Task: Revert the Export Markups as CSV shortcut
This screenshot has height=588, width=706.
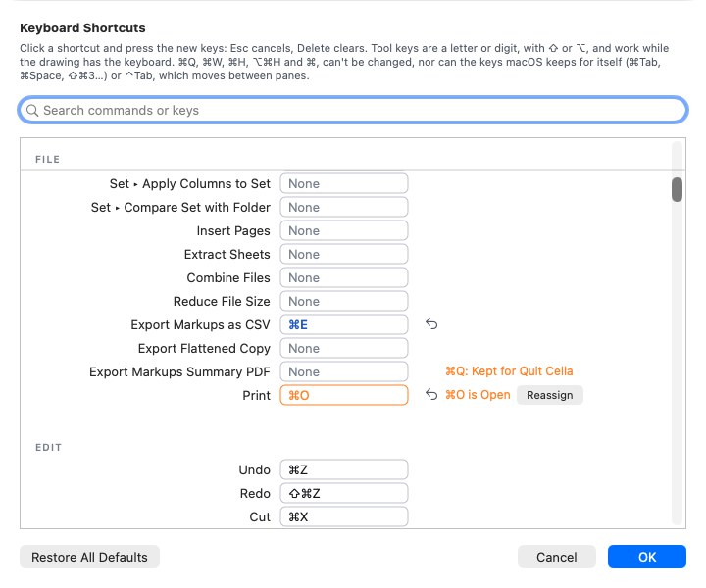Action: [431, 324]
